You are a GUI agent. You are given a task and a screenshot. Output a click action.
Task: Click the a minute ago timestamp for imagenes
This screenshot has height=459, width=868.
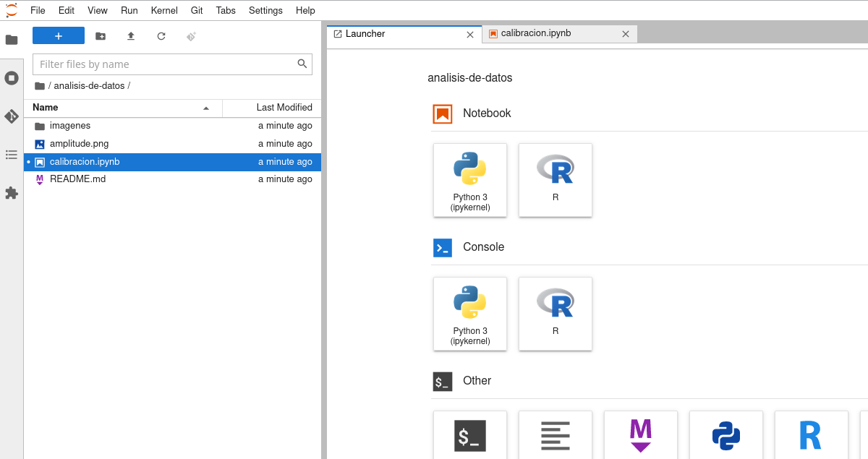pyautogui.click(x=285, y=126)
